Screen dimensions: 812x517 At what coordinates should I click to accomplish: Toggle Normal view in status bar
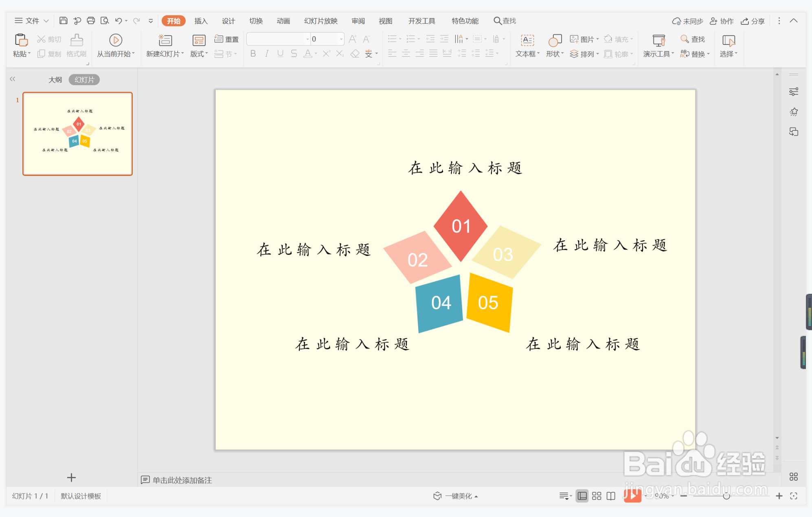click(582, 496)
